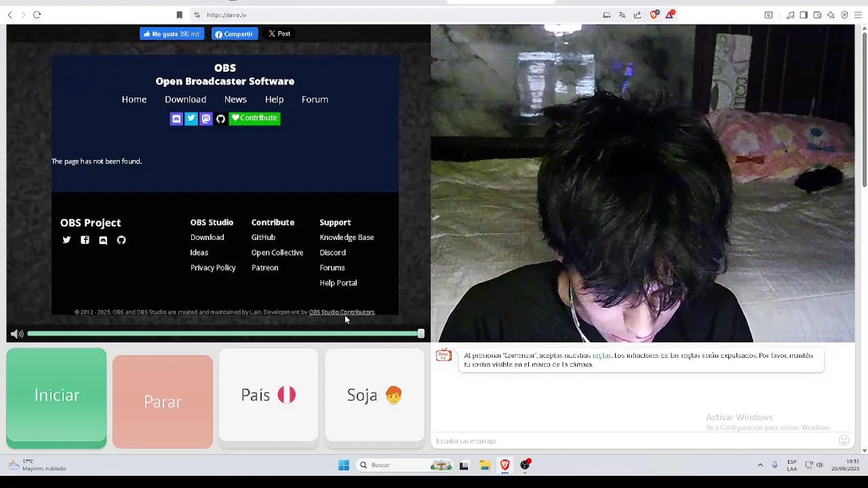Open the Brave Wallet icon
This screenshot has height=488, width=868.
[x=817, y=15]
